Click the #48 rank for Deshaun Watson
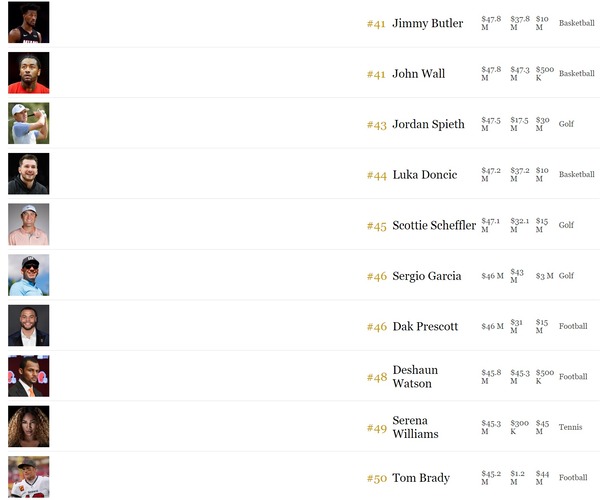The image size is (600, 500). click(377, 378)
